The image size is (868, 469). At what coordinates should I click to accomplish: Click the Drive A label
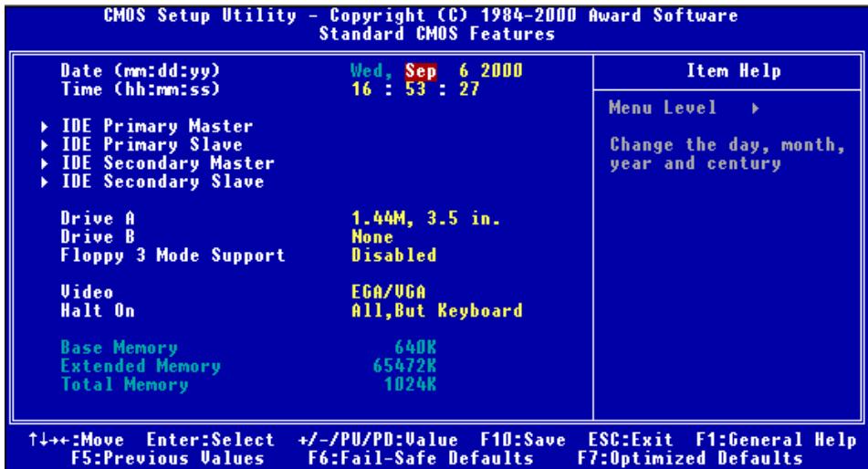pos(98,219)
